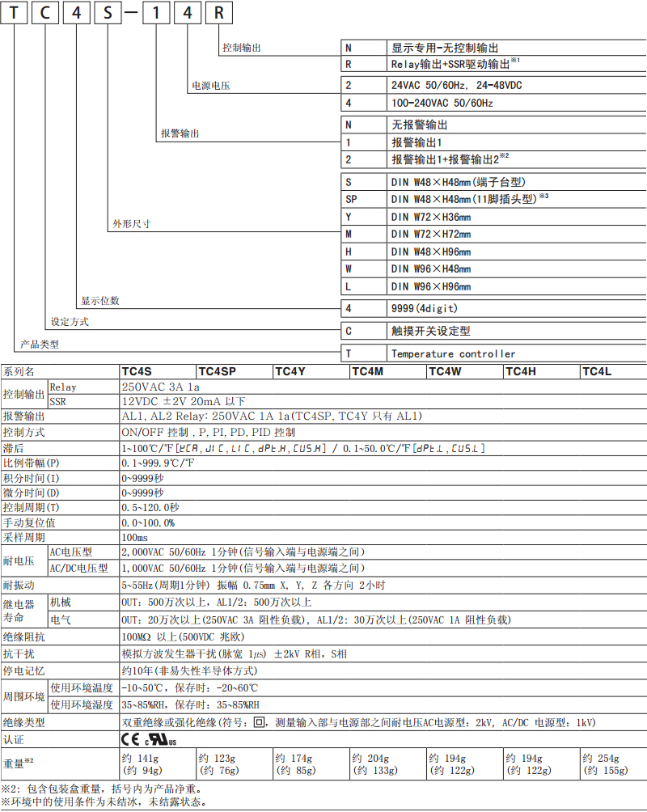This screenshot has height=812, width=647.
Task: Click the "显示位数" label
Action: [x=100, y=300]
